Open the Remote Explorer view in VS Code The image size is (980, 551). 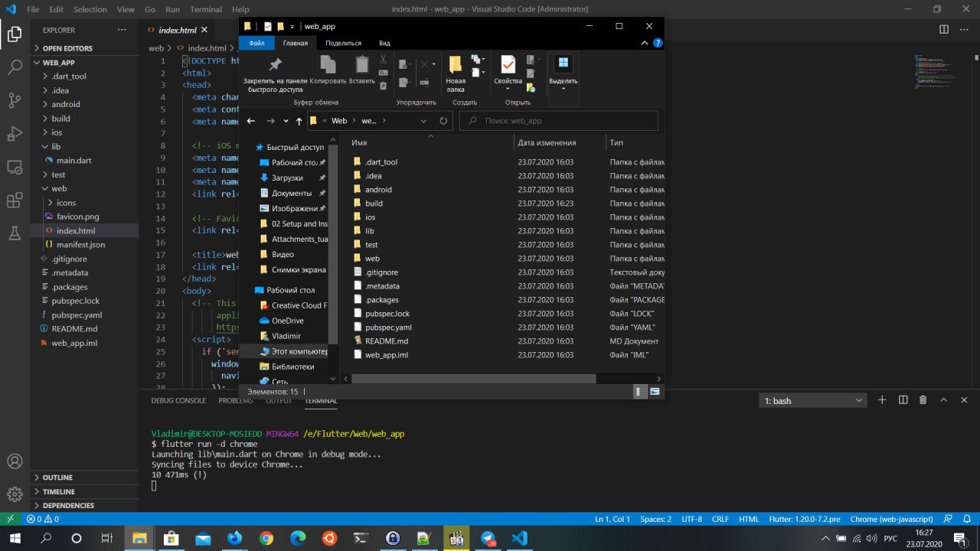tap(15, 167)
